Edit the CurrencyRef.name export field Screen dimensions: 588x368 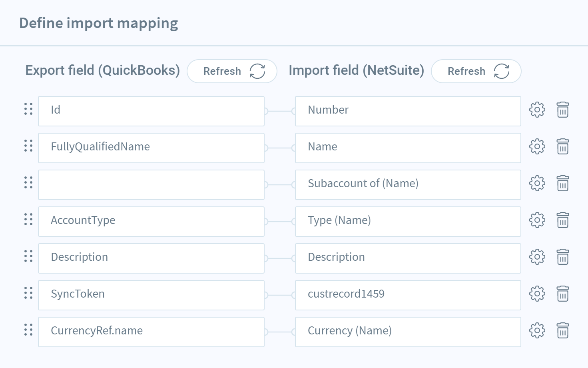tap(151, 332)
